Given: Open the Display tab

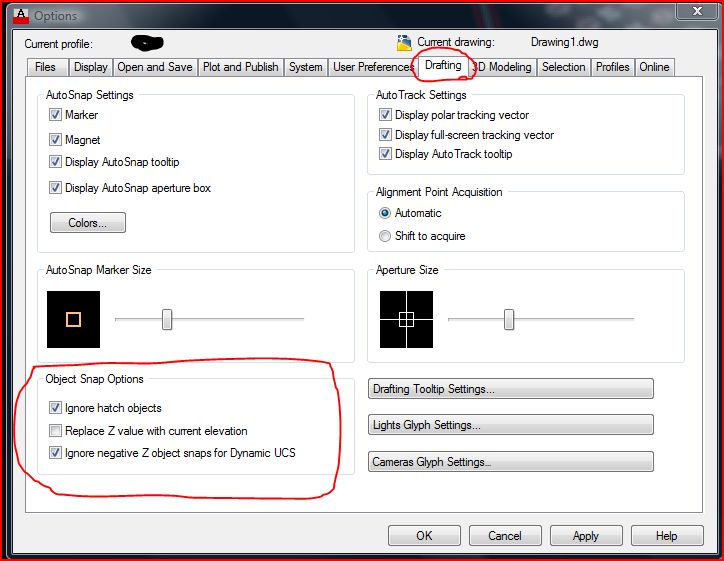Looking at the screenshot, I should pos(90,67).
